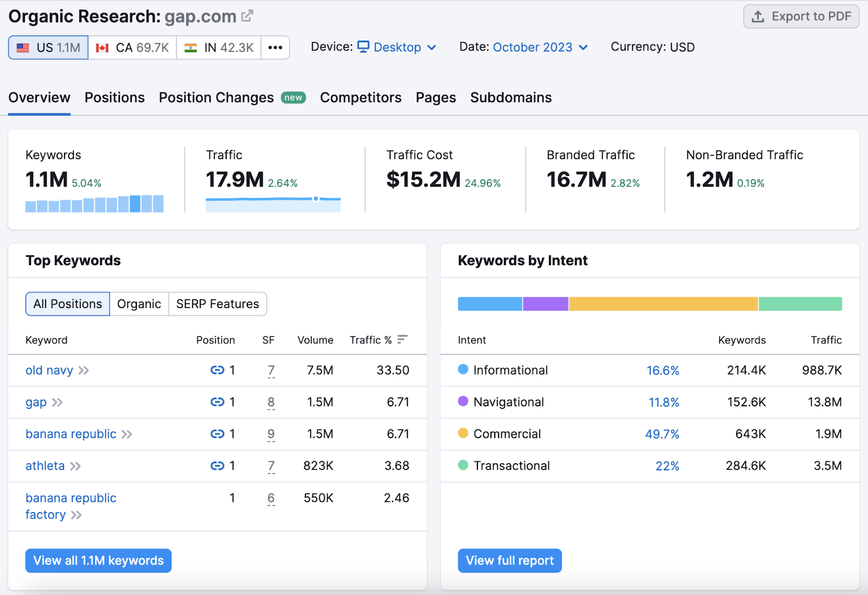Open the Informational intent 16.6% link
This screenshot has width=868, height=595.
click(x=663, y=370)
